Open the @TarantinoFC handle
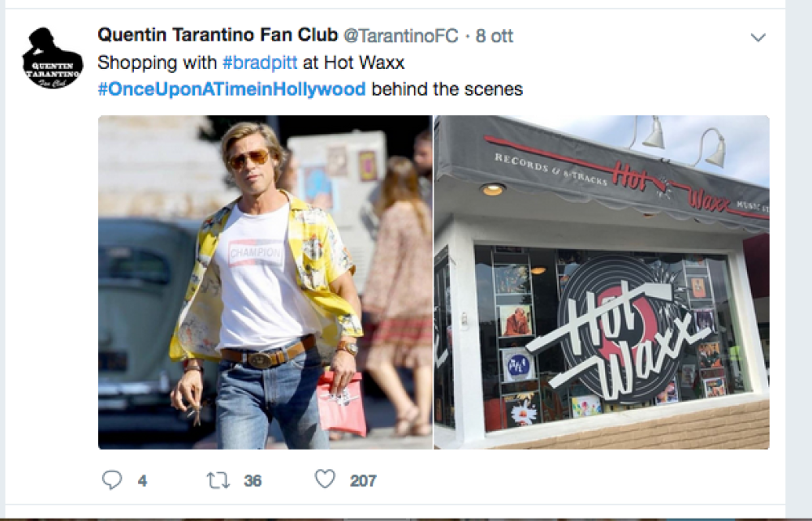Image resolution: width=812 pixels, height=521 pixels. pyautogui.click(x=401, y=36)
